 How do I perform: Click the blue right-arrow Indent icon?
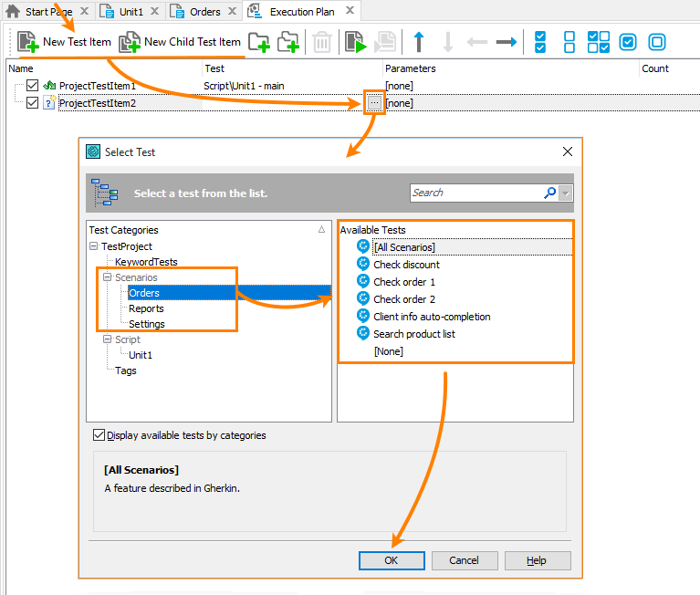click(506, 42)
